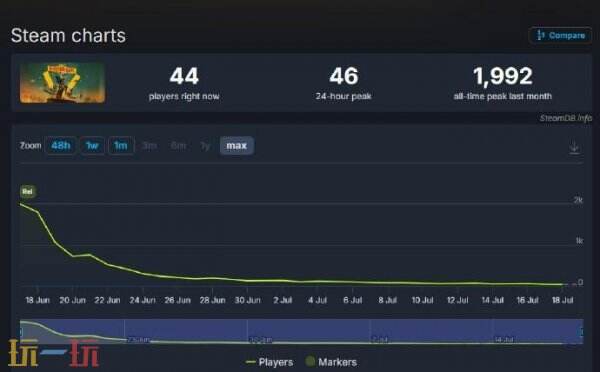Click the Rel release marker
This screenshot has width=600, height=372.
[28, 191]
